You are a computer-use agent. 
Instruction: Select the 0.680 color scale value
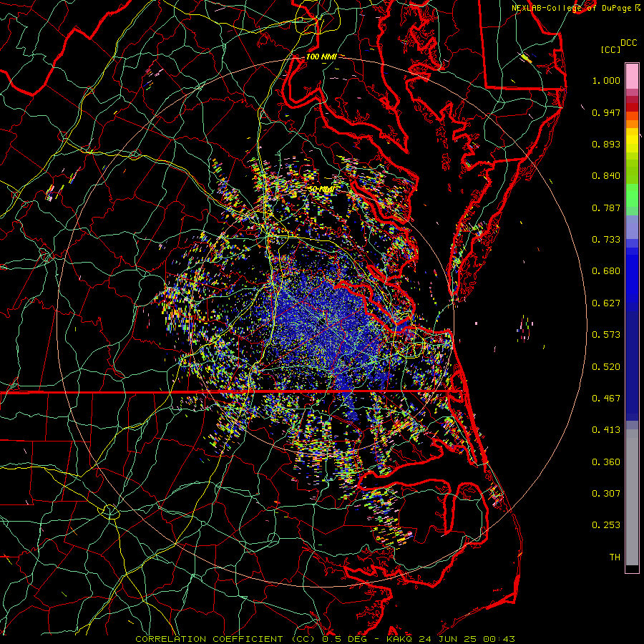click(x=606, y=271)
